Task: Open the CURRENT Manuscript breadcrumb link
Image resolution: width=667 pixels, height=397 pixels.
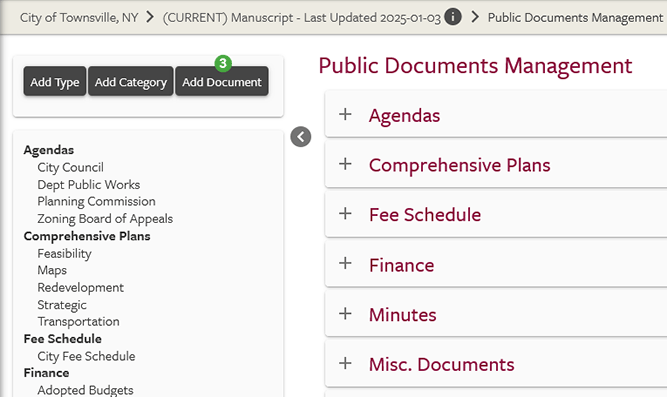Action: point(302,17)
